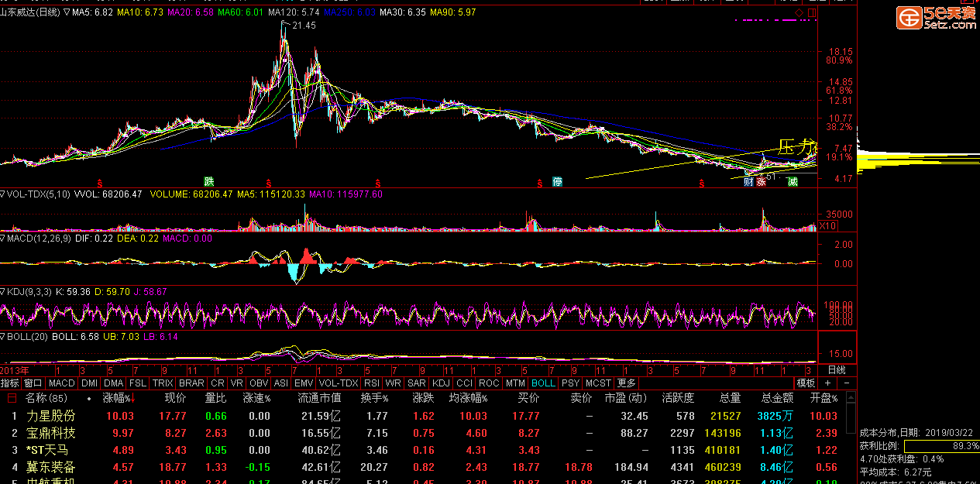Expand the KDJ(9,3,3) indicator dropdown triangle
The width and height of the screenshot is (980, 484).
tap(3, 292)
